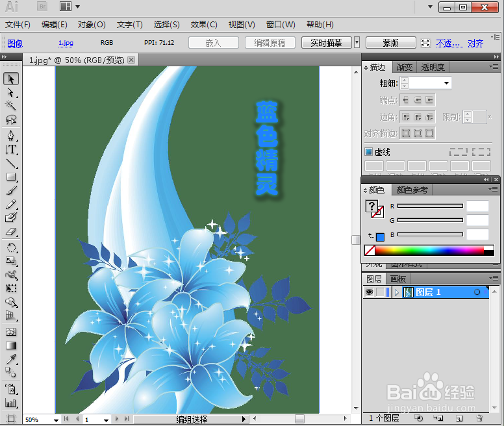Open Layers panel options menu
Viewport: 504px width, 426px height.
click(x=494, y=278)
